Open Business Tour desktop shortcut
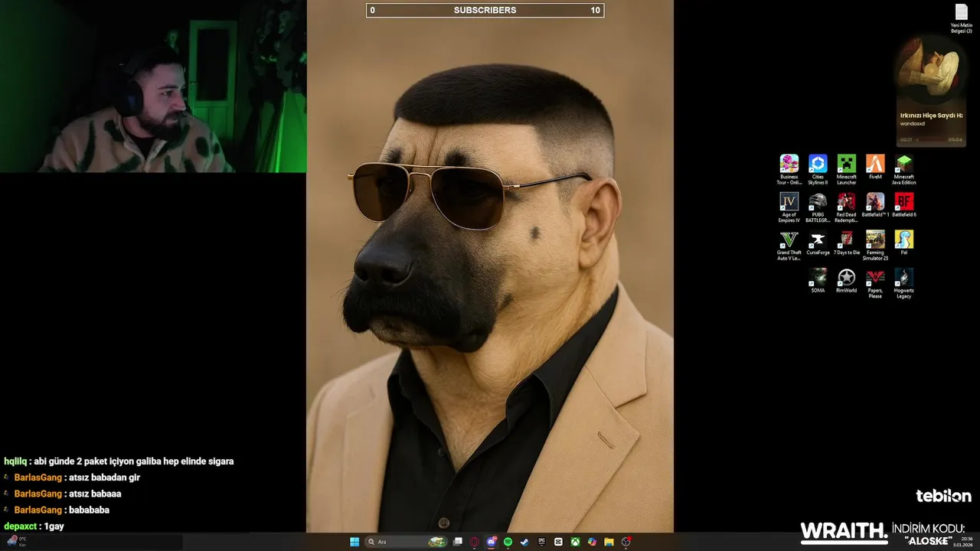The width and height of the screenshot is (980, 551). (x=789, y=169)
